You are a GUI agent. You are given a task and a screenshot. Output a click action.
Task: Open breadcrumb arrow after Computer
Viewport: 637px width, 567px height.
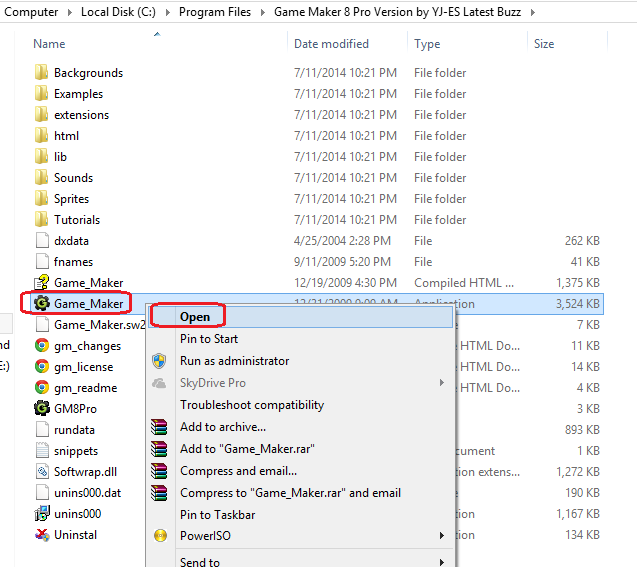click(69, 12)
